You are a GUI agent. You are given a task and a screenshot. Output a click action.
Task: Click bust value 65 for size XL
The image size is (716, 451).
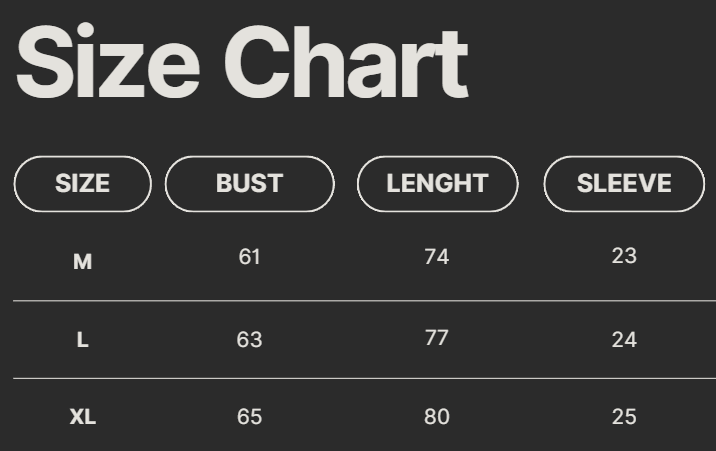click(250, 417)
